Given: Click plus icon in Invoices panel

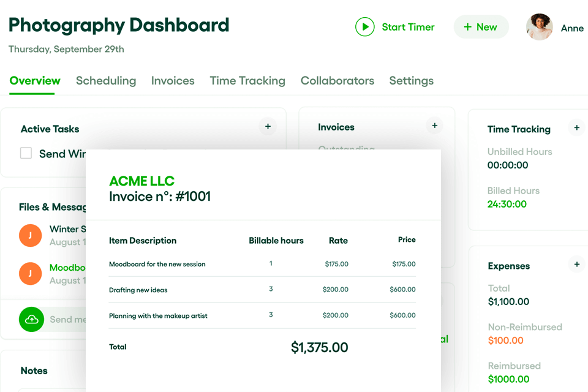Looking at the screenshot, I should (434, 126).
